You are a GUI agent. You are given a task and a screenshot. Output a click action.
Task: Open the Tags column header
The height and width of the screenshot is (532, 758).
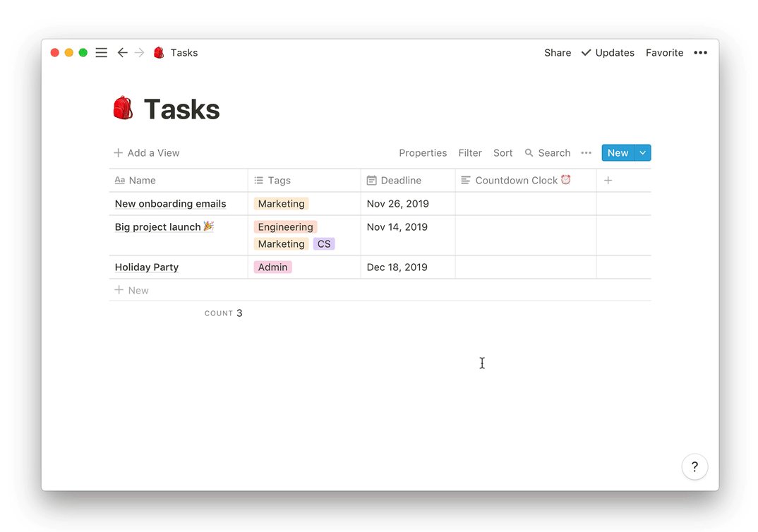[304, 180]
